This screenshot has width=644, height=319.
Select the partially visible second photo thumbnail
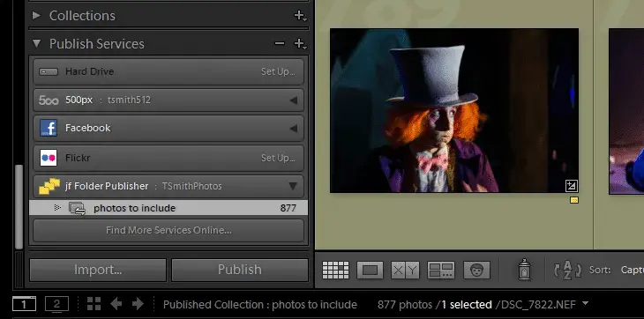tap(626, 111)
